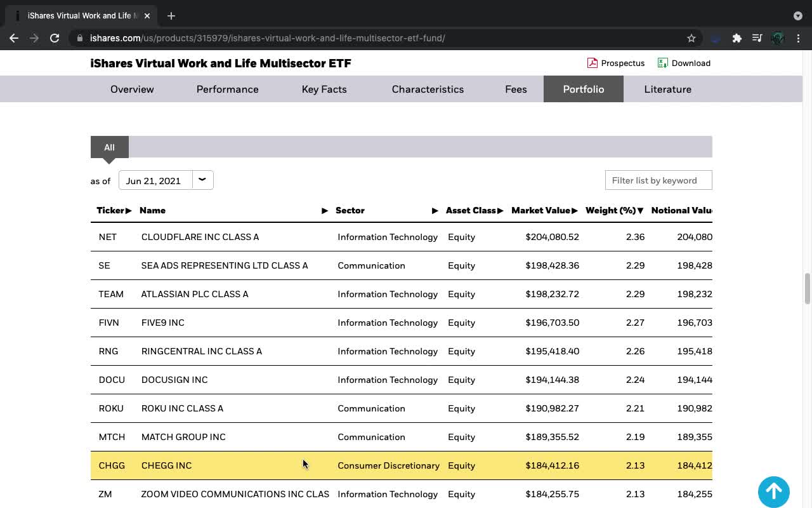The height and width of the screenshot is (508, 812).
Task: Open Chrome's three-dot menu
Action: coord(799,38)
